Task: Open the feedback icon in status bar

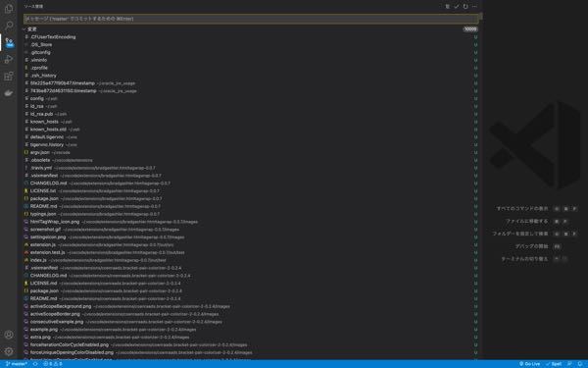Action: (x=570, y=364)
